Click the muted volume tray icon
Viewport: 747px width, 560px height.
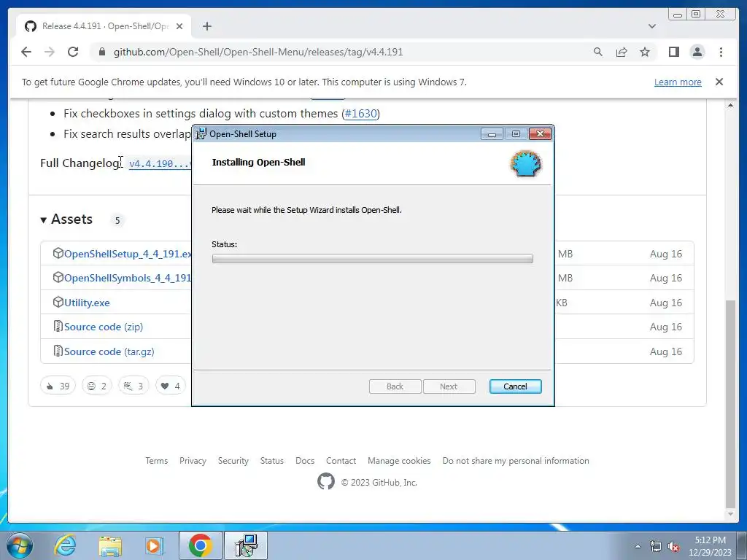click(673, 547)
